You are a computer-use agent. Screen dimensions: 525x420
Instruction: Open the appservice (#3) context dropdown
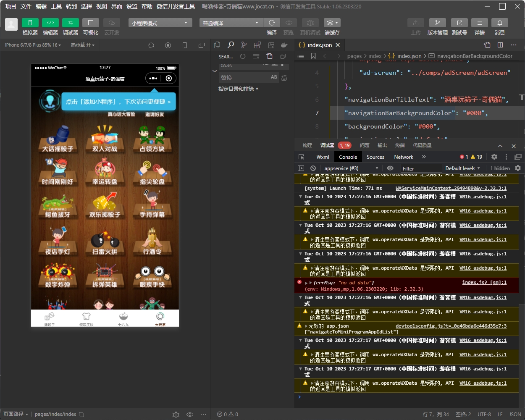pyautogui.click(x=351, y=168)
